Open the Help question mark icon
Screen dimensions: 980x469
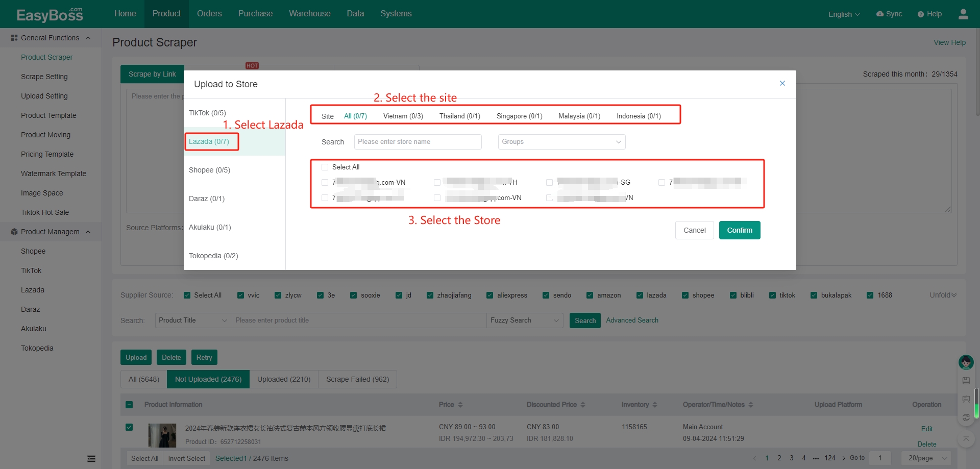(x=921, y=14)
